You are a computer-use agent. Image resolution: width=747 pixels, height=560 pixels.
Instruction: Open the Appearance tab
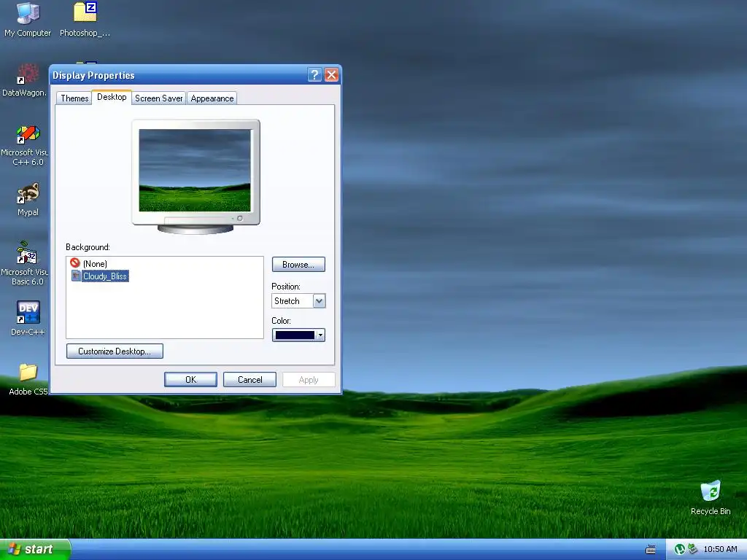pyautogui.click(x=212, y=98)
